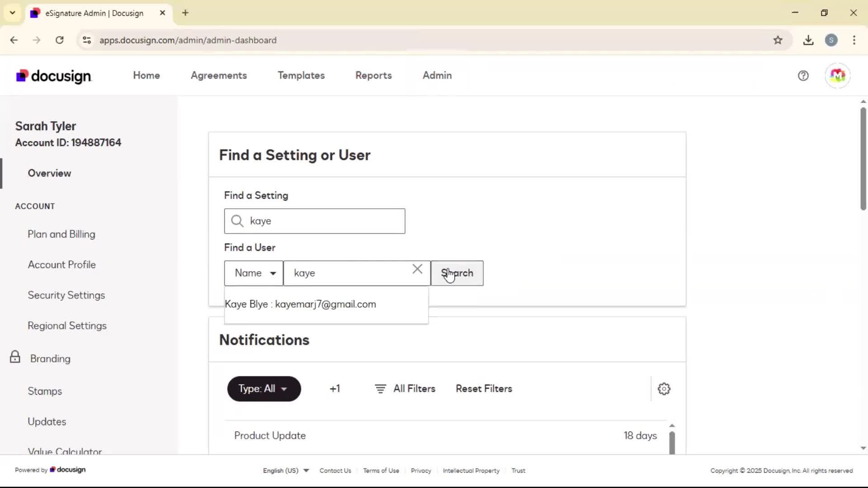Click the Branding lock icon
The width and height of the screenshot is (868, 488).
(15, 357)
